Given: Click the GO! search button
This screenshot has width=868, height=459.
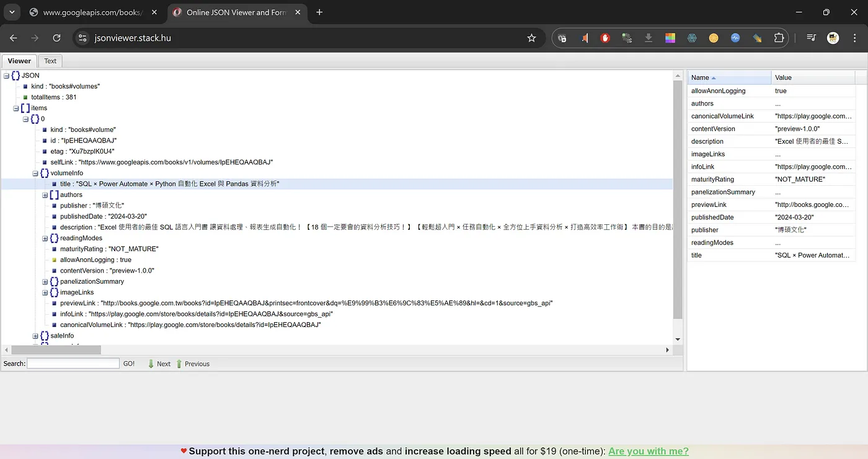Looking at the screenshot, I should coord(129,364).
